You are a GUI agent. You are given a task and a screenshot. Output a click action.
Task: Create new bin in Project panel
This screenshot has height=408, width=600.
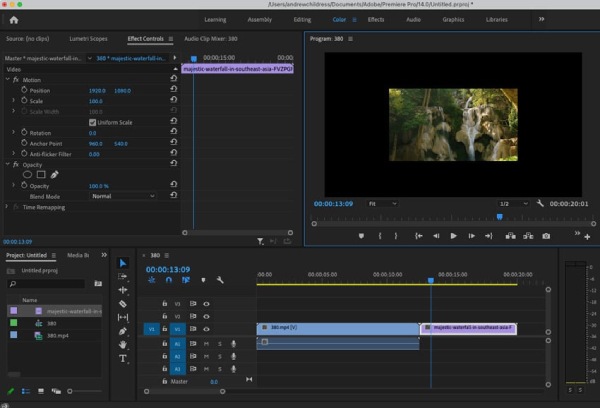pyautogui.click(x=98, y=284)
